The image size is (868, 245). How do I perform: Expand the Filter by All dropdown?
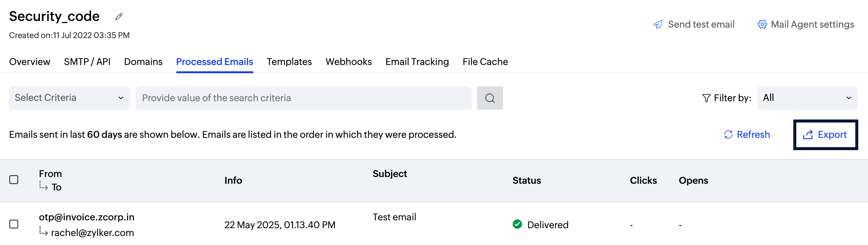pos(807,98)
